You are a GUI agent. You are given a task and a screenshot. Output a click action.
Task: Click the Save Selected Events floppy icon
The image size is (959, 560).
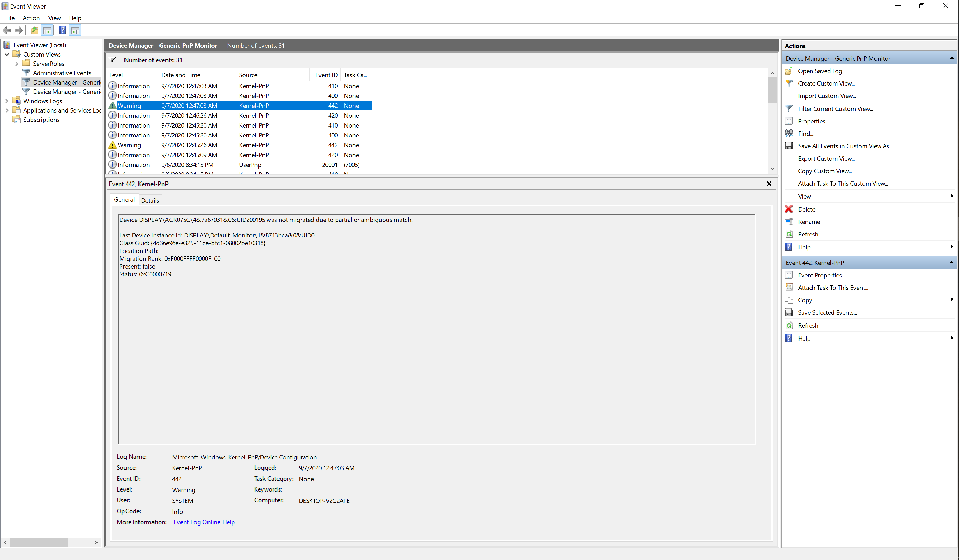[789, 313]
